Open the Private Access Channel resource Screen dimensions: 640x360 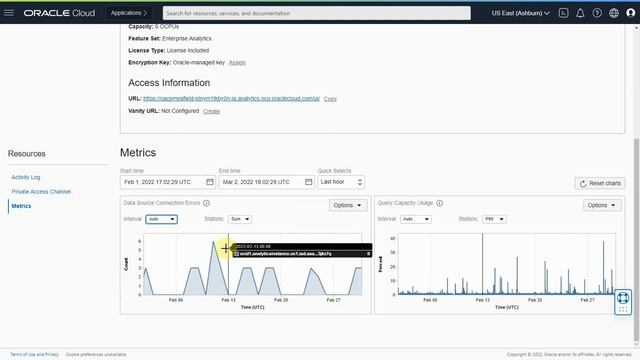[41, 191]
